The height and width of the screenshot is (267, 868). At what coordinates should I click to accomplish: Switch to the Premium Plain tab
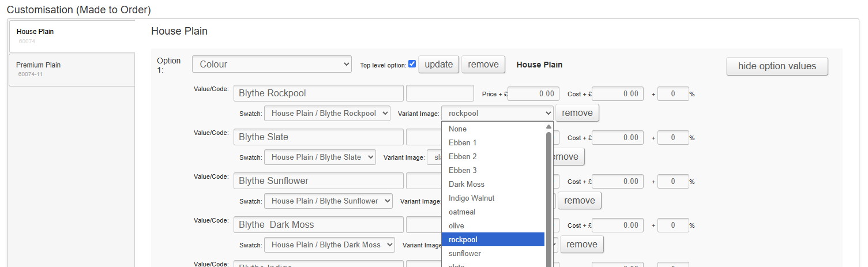(72, 70)
